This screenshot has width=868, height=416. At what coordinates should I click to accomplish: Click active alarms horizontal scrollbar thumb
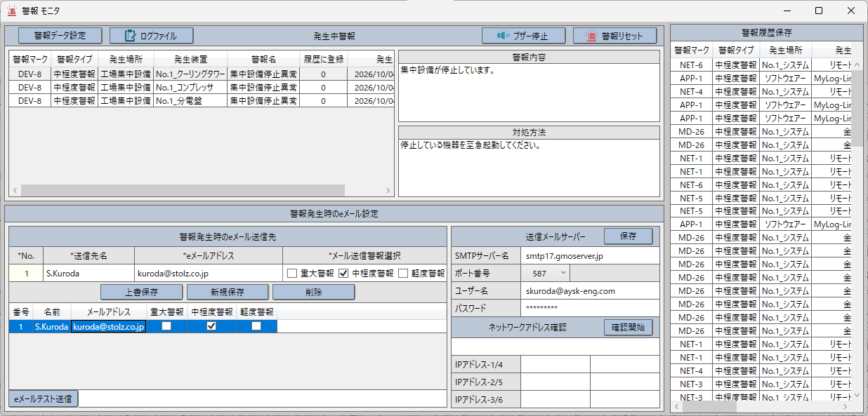coord(183,190)
